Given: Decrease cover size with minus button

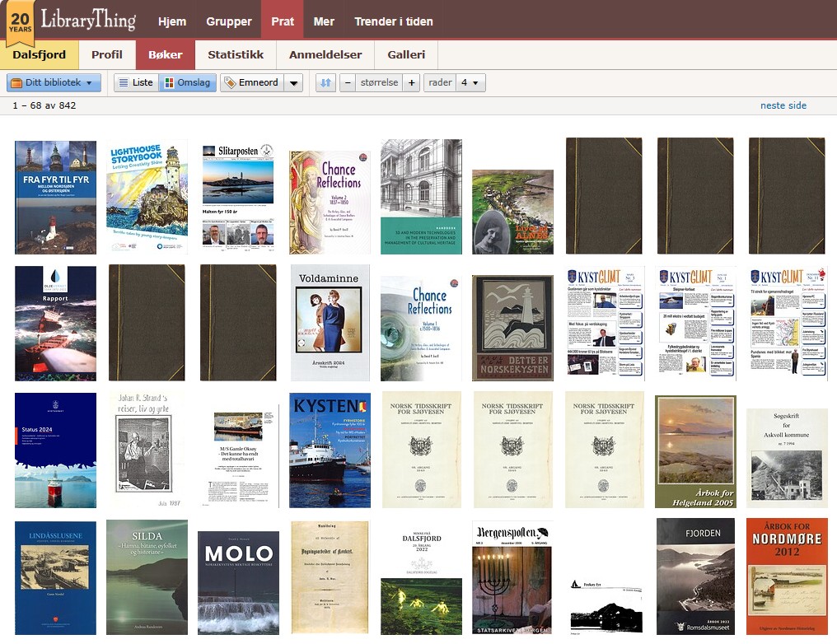Looking at the screenshot, I should (348, 82).
